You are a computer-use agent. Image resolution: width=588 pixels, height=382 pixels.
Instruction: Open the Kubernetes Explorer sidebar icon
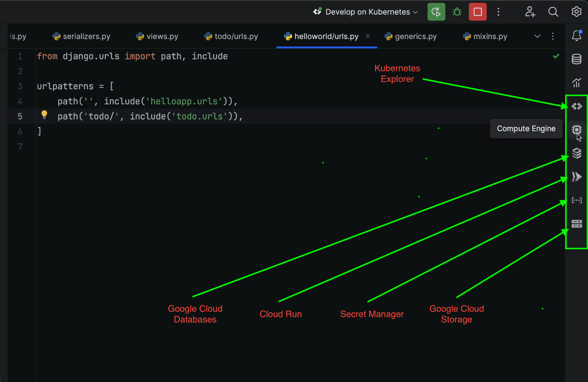(577, 106)
